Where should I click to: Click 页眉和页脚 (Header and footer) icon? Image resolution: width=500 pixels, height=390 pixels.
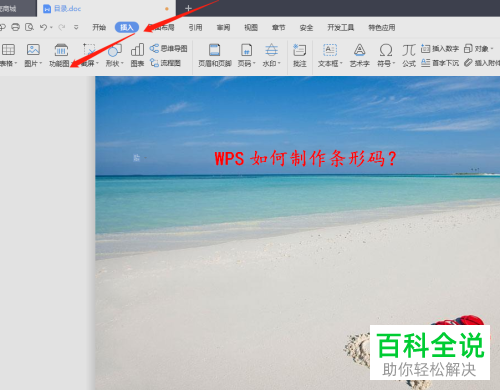coord(214,50)
